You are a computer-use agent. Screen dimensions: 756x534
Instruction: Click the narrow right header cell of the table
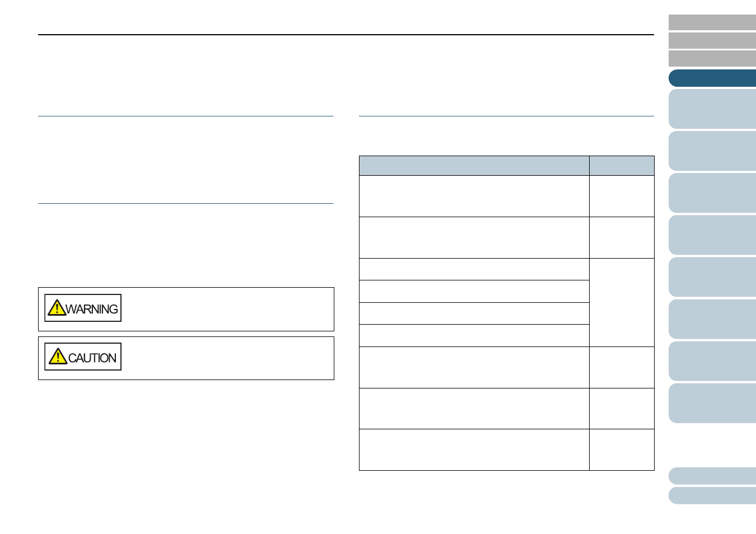coord(622,166)
